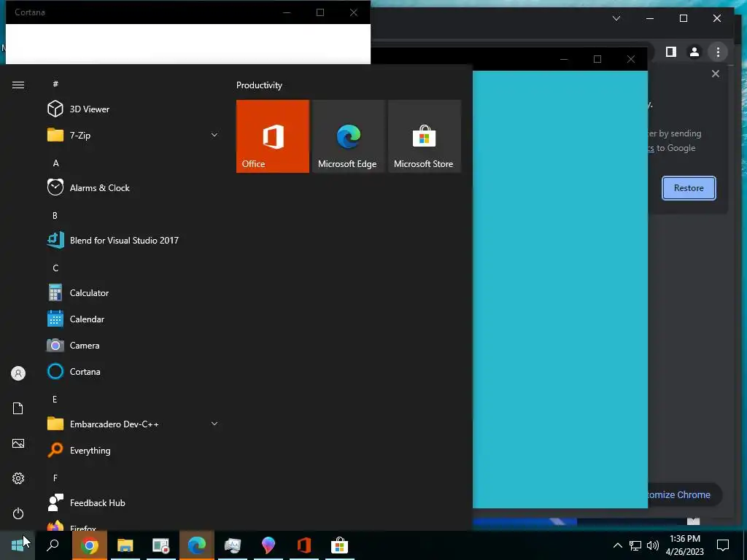Expand the Start menu hamburger navigation
Viewport: 747px width, 560px height.
[x=18, y=85]
